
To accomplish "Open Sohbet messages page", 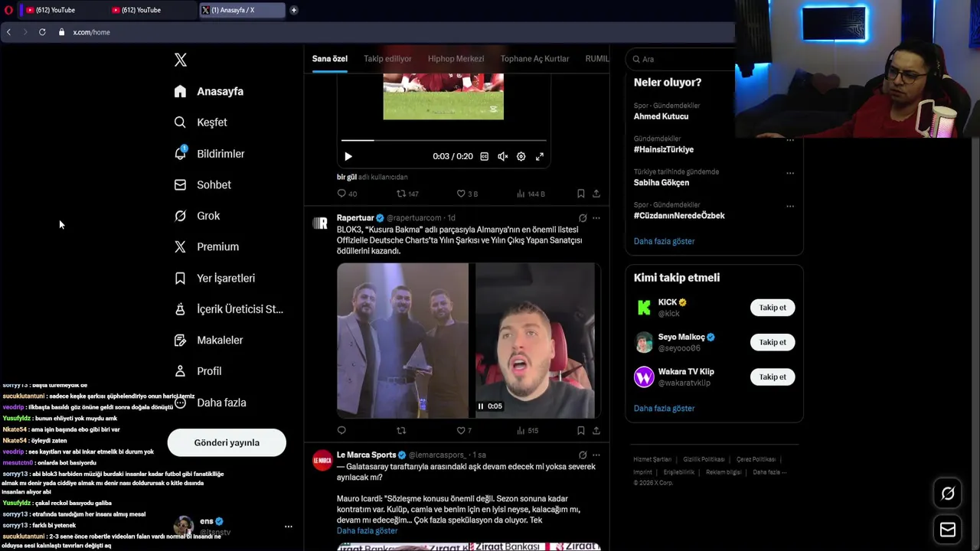I will point(202,184).
